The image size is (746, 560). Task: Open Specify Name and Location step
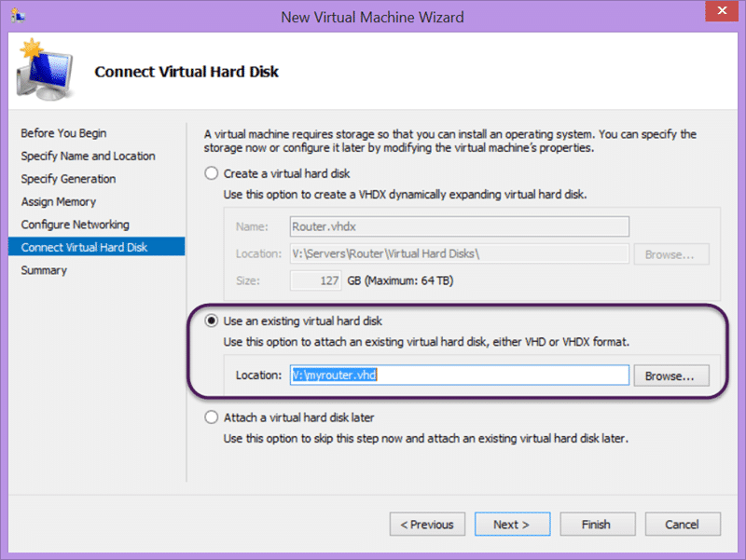tap(88, 156)
